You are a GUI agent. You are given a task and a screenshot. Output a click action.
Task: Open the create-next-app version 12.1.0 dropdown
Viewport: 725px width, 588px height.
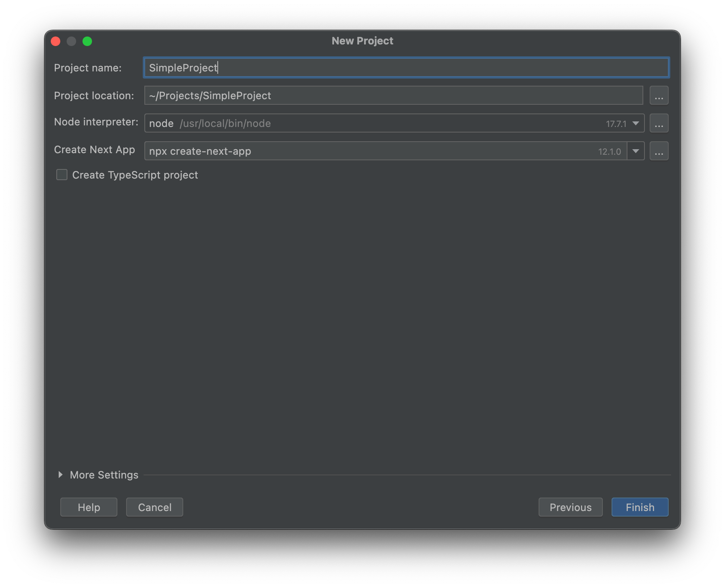635,151
